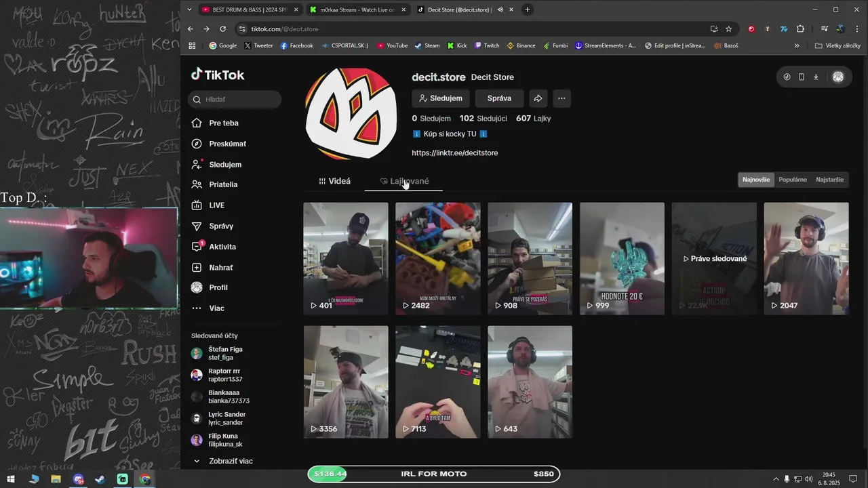This screenshot has width=868, height=488.
Task: Show hidden system tray icons
Action: pyautogui.click(x=776, y=479)
